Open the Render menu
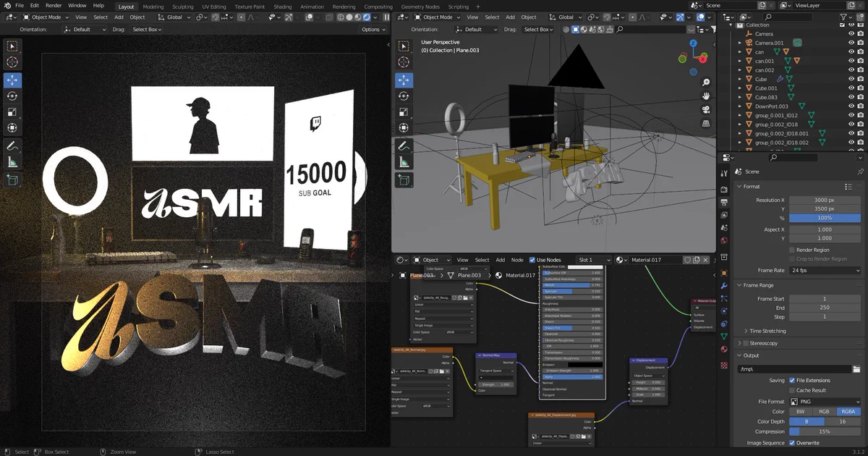The height and width of the screenshot is (456, 868). [x=54, y=6]
